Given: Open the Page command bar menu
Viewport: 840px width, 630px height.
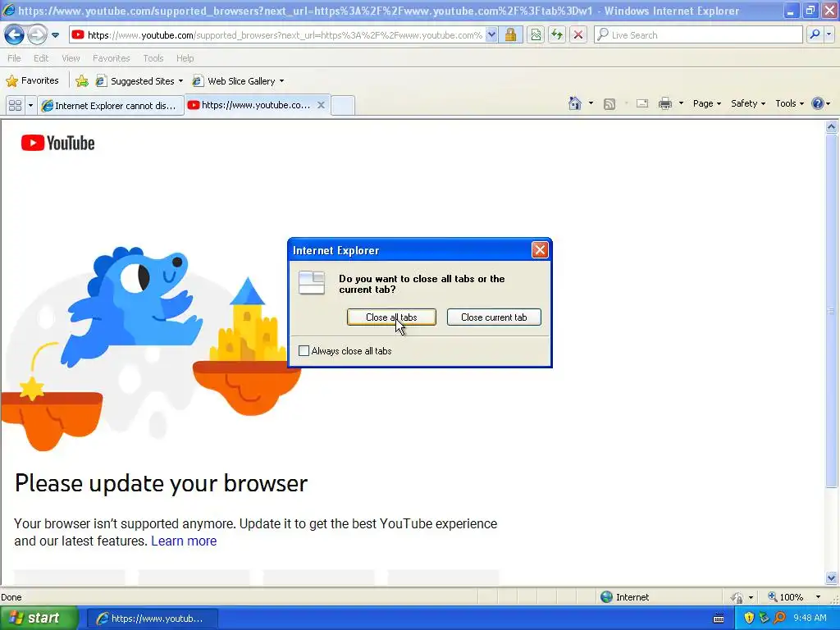Looking at the screenshot, I should tap(706, 103).
